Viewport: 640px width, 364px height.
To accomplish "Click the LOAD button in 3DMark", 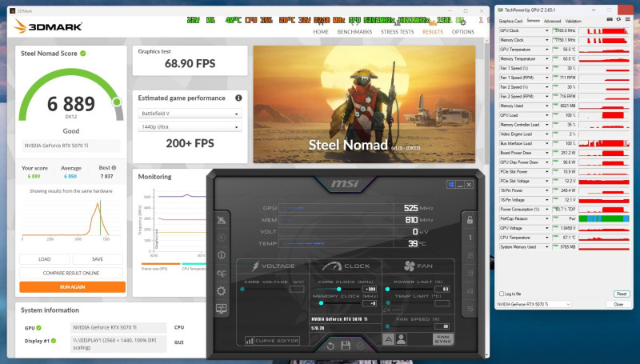I will pos(45,259).
